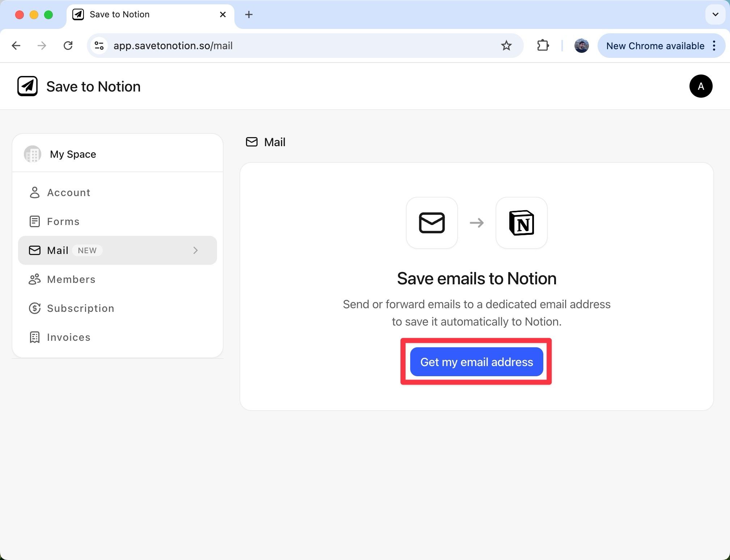Go back with the browser arrow
The image size is (730, 560).
tap(16, 46)
